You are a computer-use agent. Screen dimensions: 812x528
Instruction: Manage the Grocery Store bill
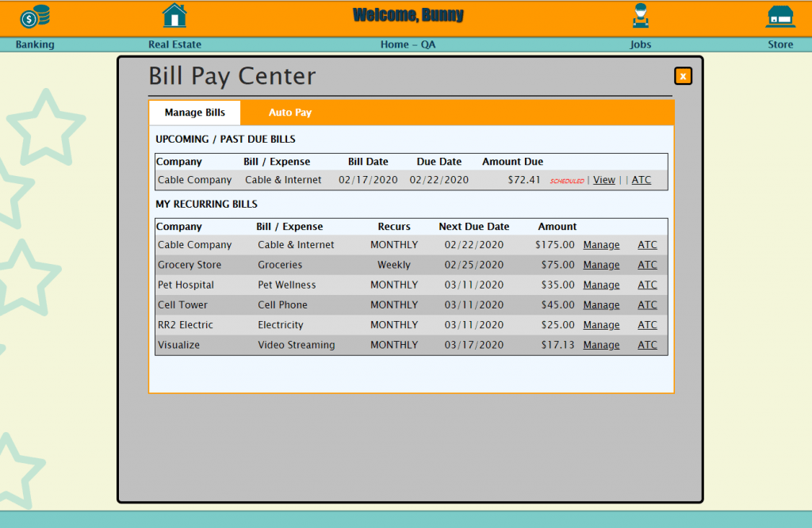(601, 265)
